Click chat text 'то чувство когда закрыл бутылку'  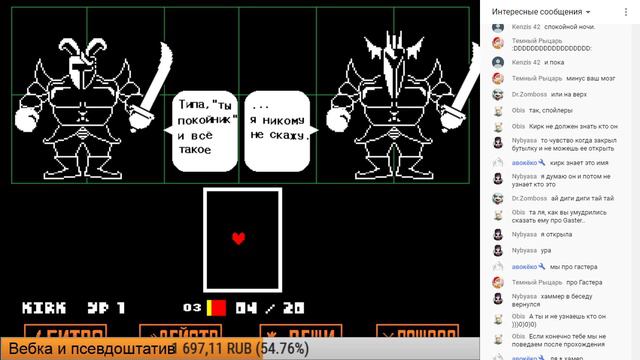564,144
